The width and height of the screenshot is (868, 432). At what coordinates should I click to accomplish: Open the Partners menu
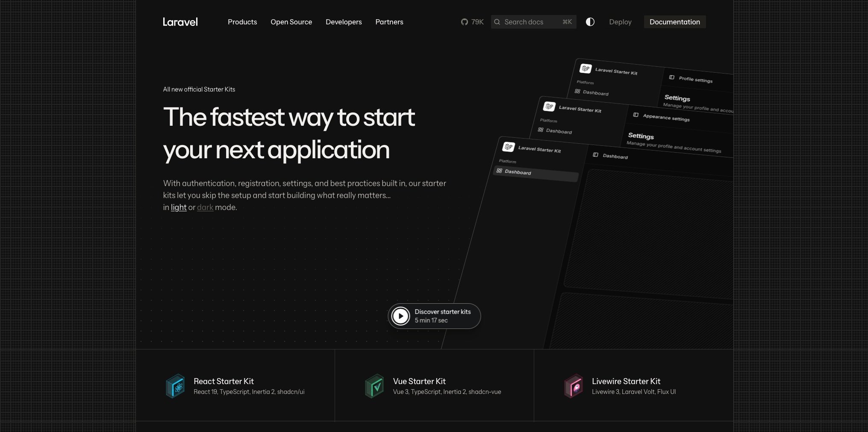tap(389, 22)
